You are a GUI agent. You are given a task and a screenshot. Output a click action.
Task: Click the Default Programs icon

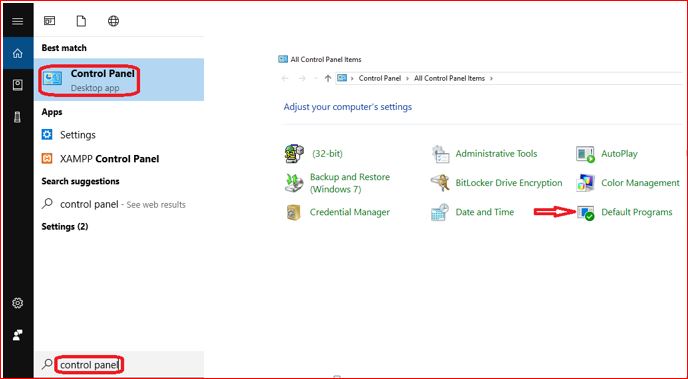[x=586, y=213]
